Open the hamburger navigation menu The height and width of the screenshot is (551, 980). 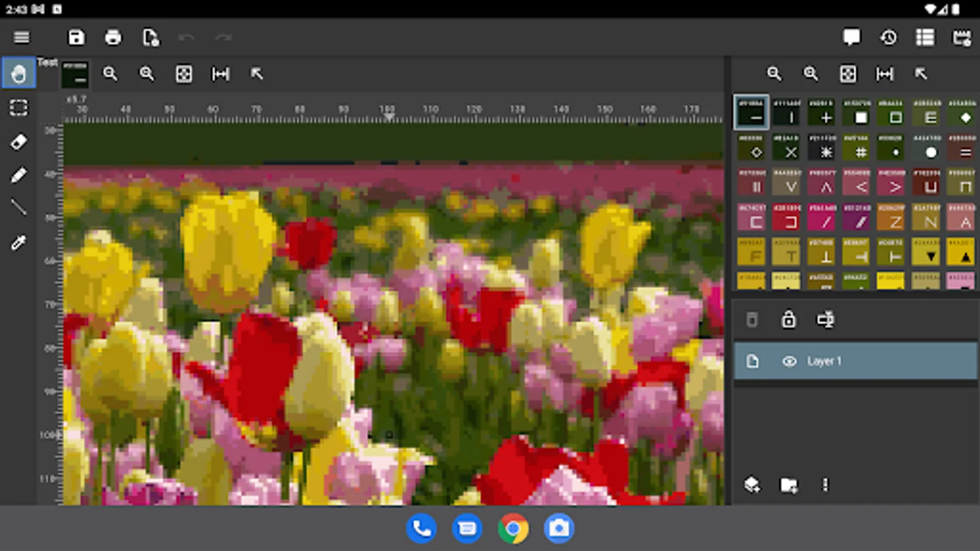pyautogui.click(x=21, y=37)
